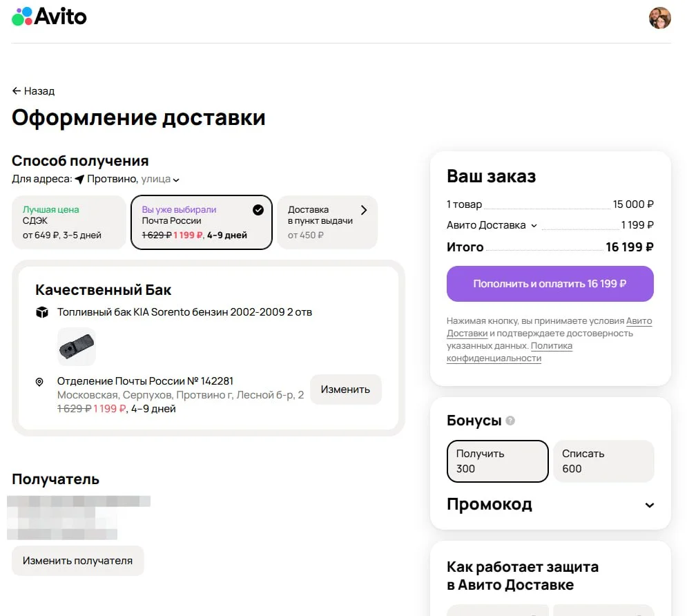Click Пополнить и оплатить 16 199 ₽ button
687x616 pixels.
[550, 283]
